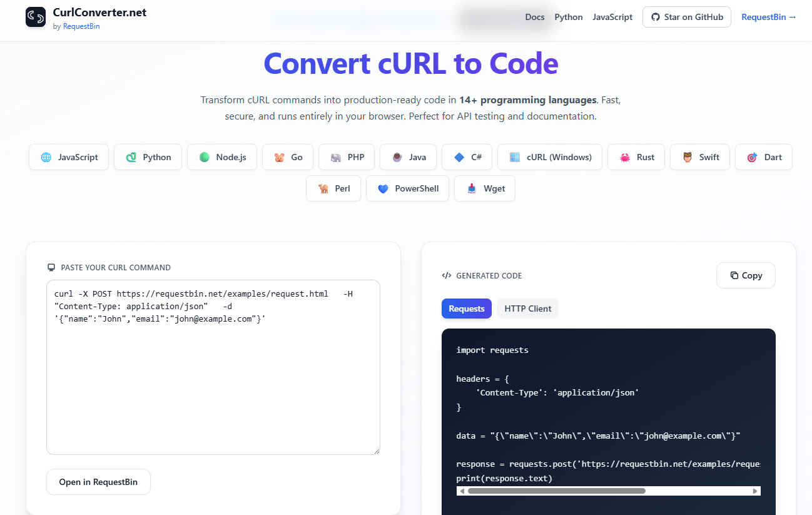This screenshot has height=515, width=812.
Task: Click the GitHub icon on the Star button
Action: point(656,17)
